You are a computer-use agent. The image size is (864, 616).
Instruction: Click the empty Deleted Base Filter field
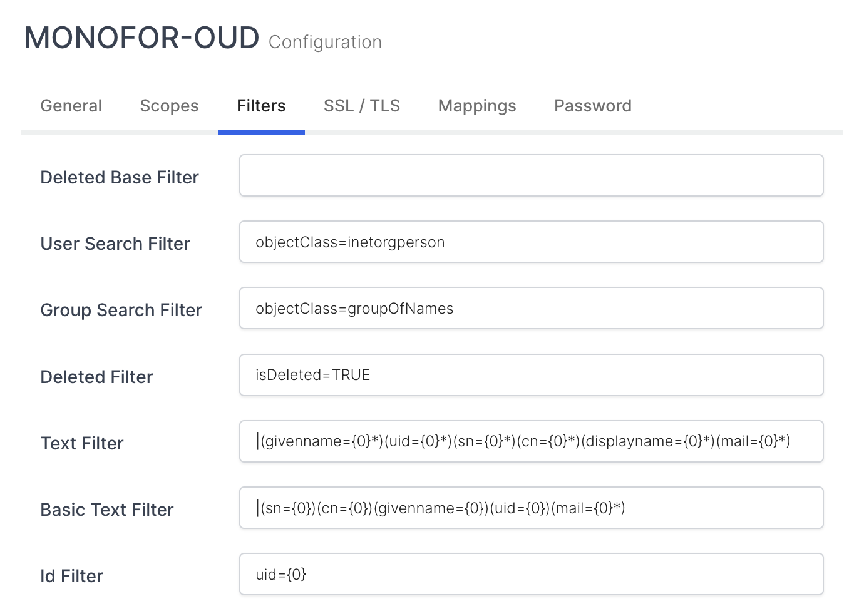pyautogui.click(x=531, y=175)
